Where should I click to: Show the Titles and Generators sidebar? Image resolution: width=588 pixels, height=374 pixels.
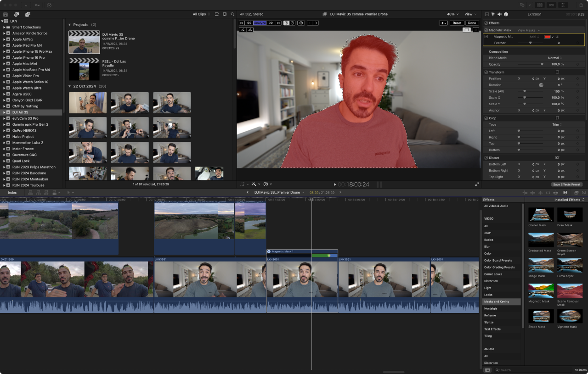pos(28,14)
